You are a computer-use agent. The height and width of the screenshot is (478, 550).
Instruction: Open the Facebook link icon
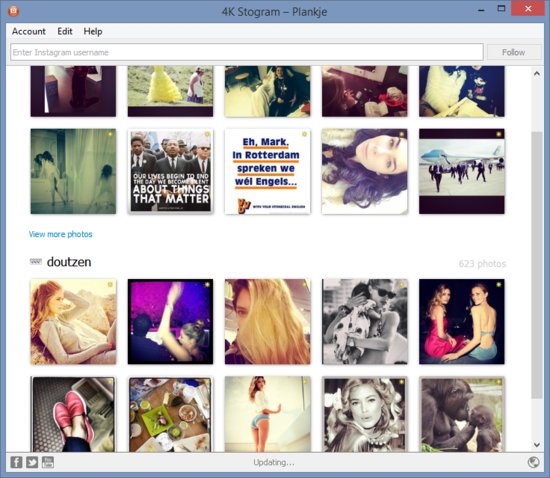click(16, 462)
